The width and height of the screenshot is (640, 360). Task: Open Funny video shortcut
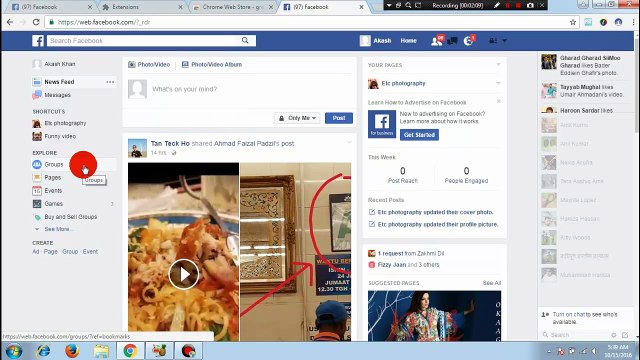click(x=60, y=136)
